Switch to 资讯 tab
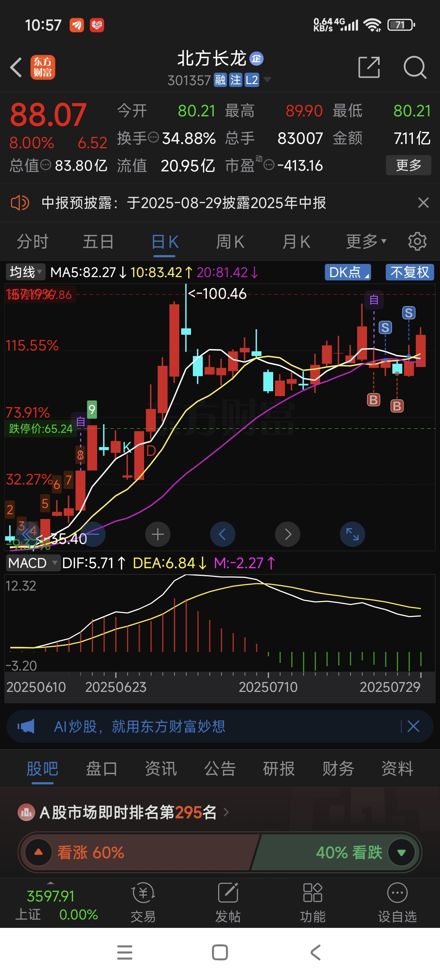Viewport: 440px width, 980px height. point(161,769)
